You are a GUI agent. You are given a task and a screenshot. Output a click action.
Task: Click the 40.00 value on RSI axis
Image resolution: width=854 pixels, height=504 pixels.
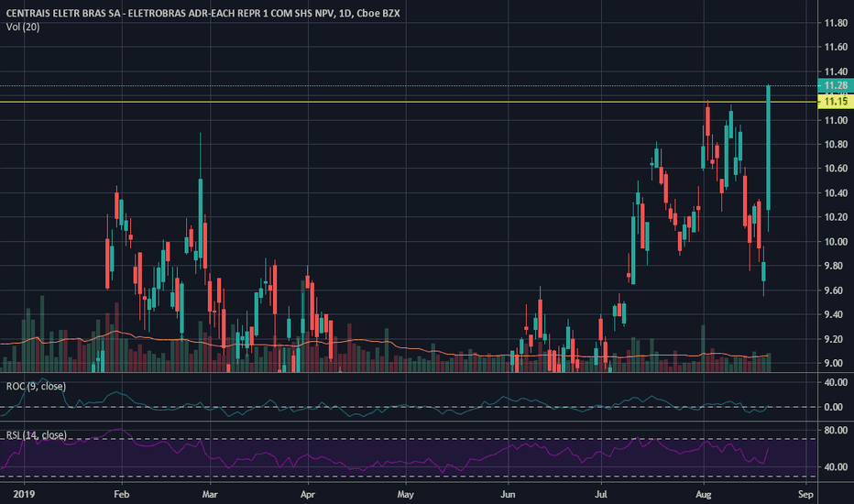(836, 467)
